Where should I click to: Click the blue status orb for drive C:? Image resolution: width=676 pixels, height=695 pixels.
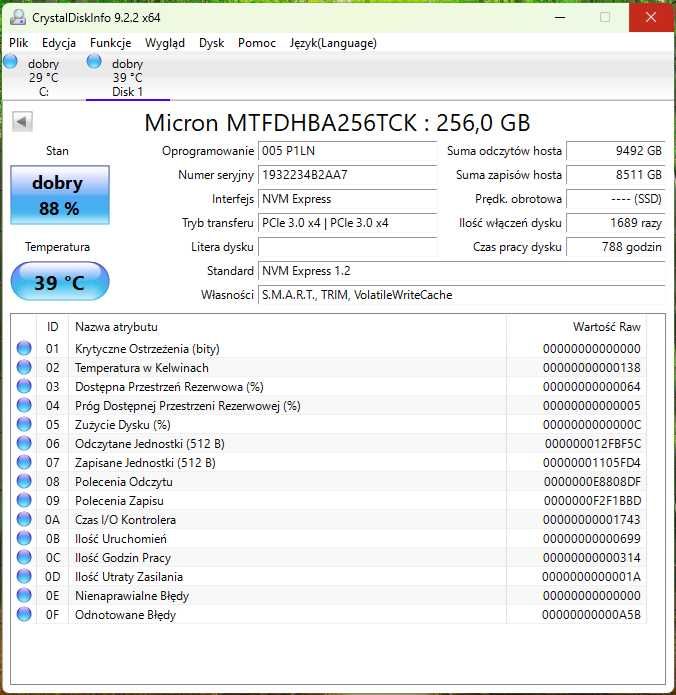point(10,62)
